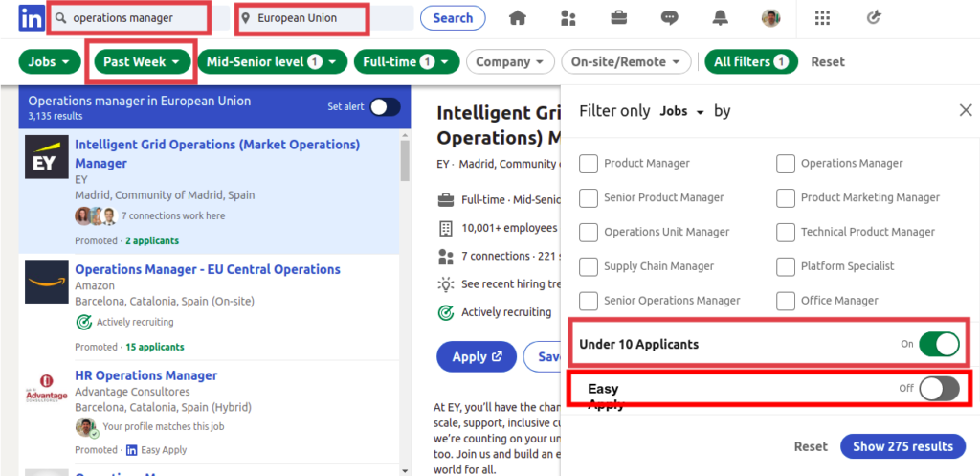The height and width of the screenshot is (476, 980).
Task: Open the Jobs filter dropdown pill
Action: coord(50,62)
